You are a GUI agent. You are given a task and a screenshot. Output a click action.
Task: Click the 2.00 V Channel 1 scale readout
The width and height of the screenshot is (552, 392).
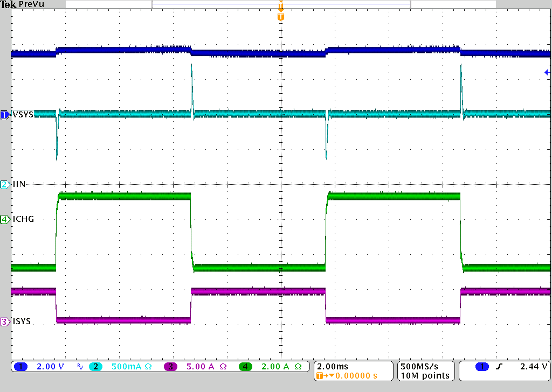50,366
